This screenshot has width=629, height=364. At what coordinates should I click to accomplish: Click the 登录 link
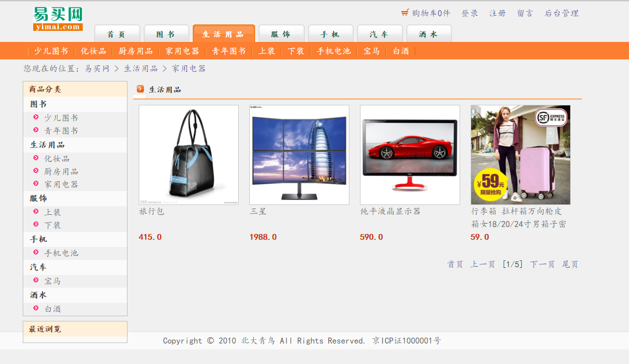470,13
